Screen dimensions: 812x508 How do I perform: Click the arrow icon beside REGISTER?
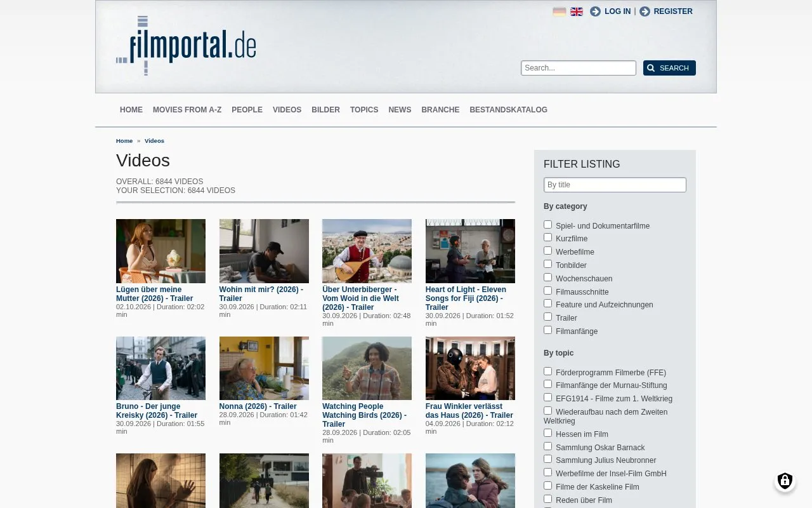coord(645,11)
